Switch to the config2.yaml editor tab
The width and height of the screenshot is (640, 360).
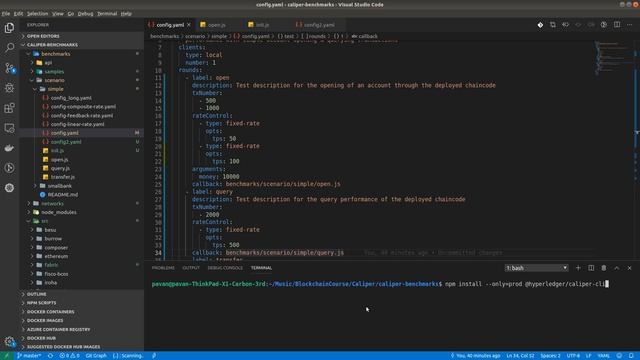(319, 25)
